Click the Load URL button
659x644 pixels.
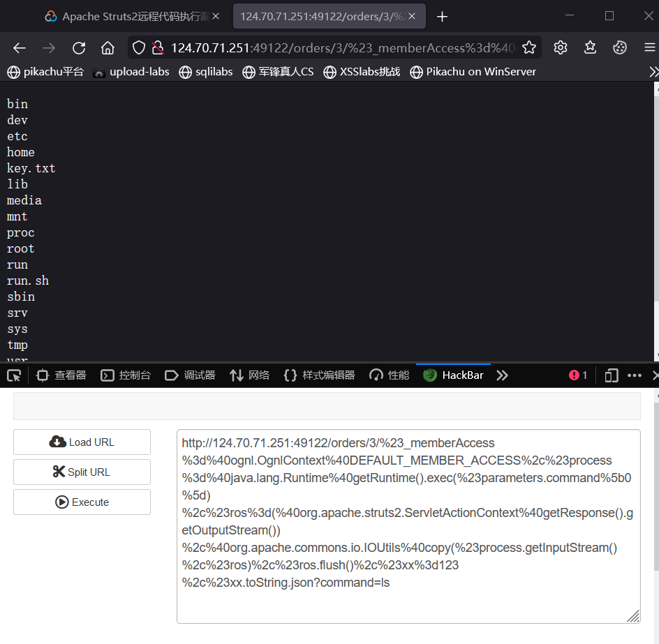coord(82,442)
